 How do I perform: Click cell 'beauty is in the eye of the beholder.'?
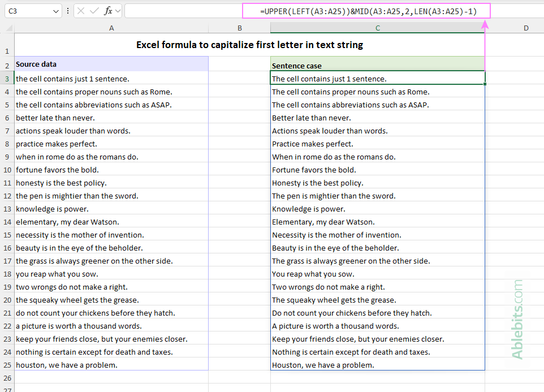pos(111,248)
